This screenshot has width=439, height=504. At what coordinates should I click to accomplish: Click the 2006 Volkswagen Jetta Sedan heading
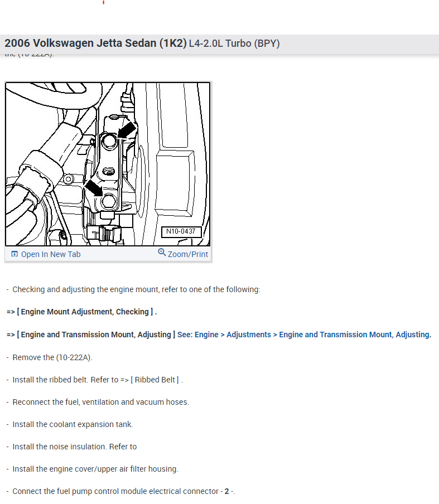tap(95, 43)
